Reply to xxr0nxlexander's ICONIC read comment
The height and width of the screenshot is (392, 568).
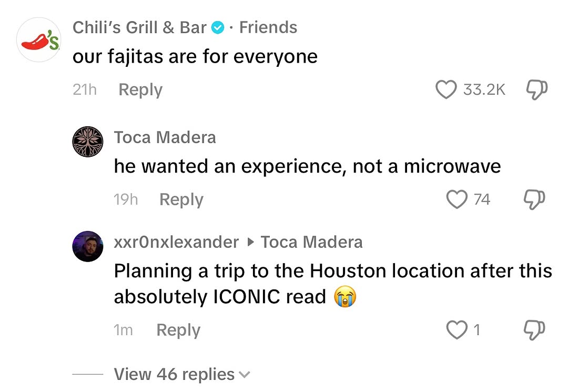(178, 330)
